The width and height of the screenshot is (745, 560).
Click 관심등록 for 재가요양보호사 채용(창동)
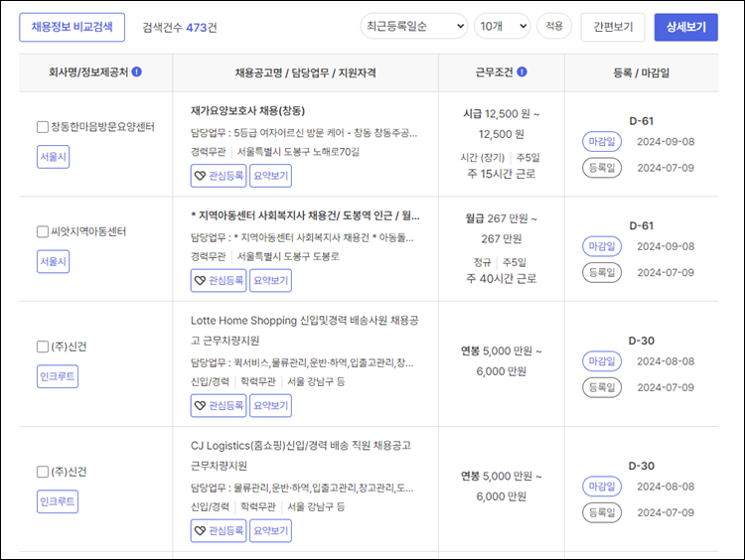(219, 176)
